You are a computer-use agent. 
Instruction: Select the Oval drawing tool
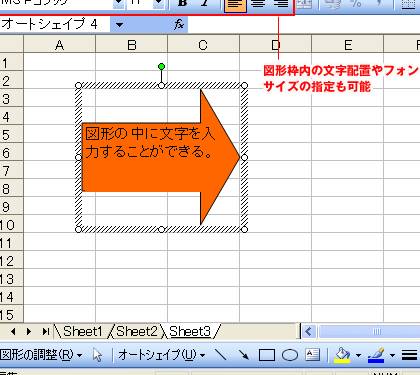click(290, 355)
